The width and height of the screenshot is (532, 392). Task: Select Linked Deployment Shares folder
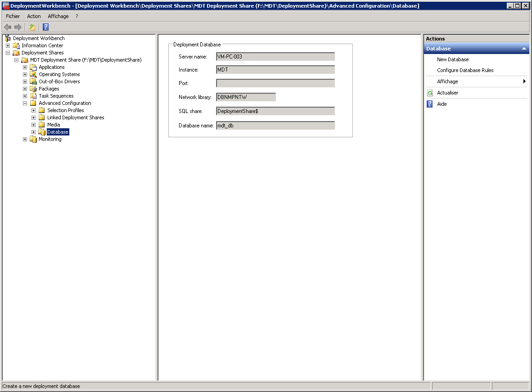click(75, 117)
